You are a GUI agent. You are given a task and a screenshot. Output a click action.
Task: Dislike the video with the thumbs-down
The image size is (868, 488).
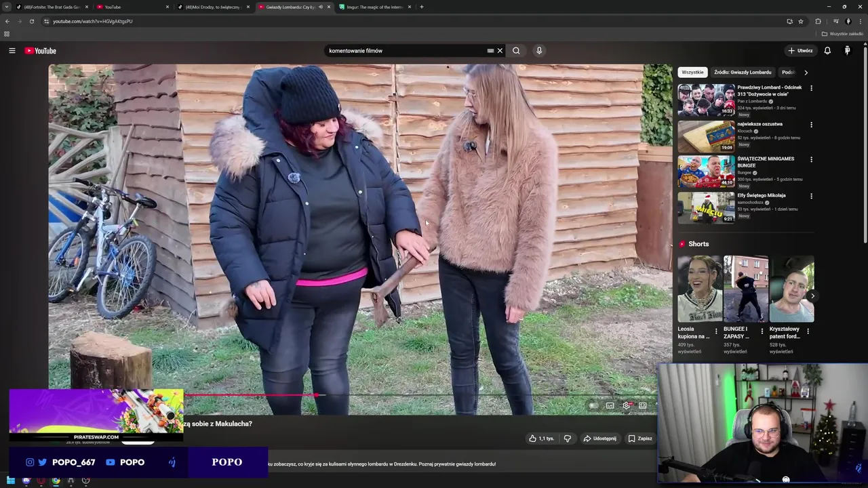[x=568, y=439]
